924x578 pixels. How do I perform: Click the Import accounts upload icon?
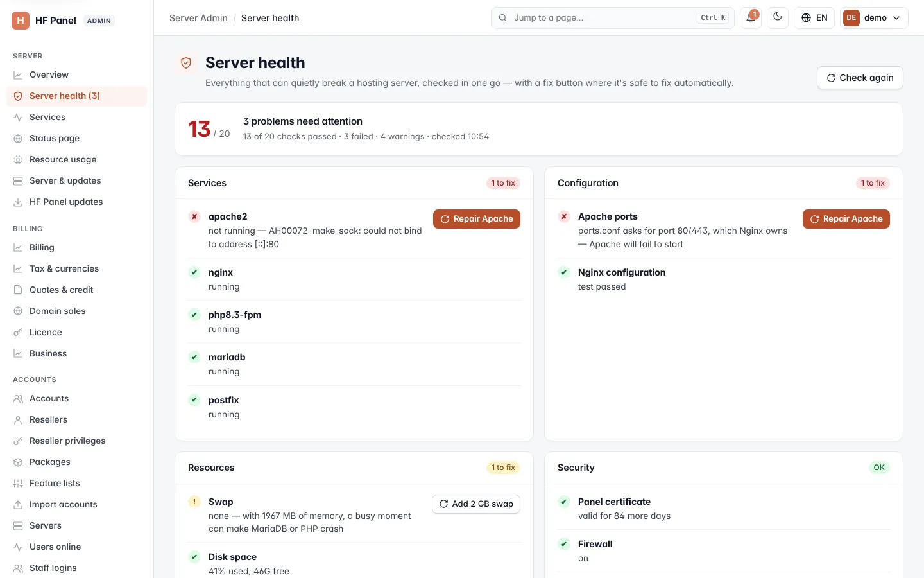[x=18, y=504]
